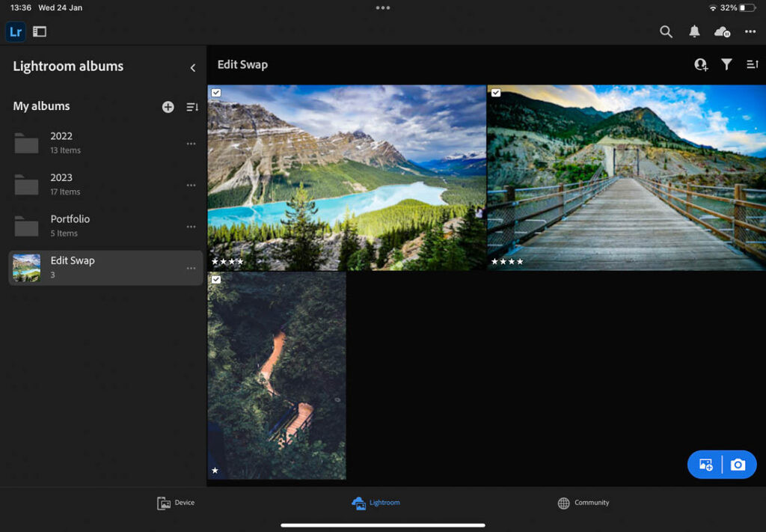Switch to the Device tab
The width and height of the screenshot is (766, 532).
click(x=176, y=503)
